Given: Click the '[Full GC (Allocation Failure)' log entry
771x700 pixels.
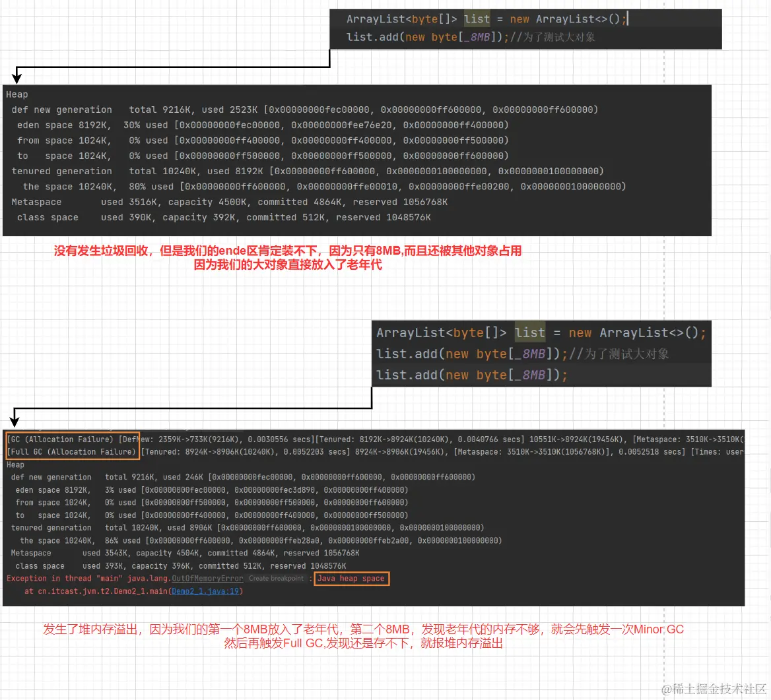Looking at the screenshot, I should click(71, 452).
